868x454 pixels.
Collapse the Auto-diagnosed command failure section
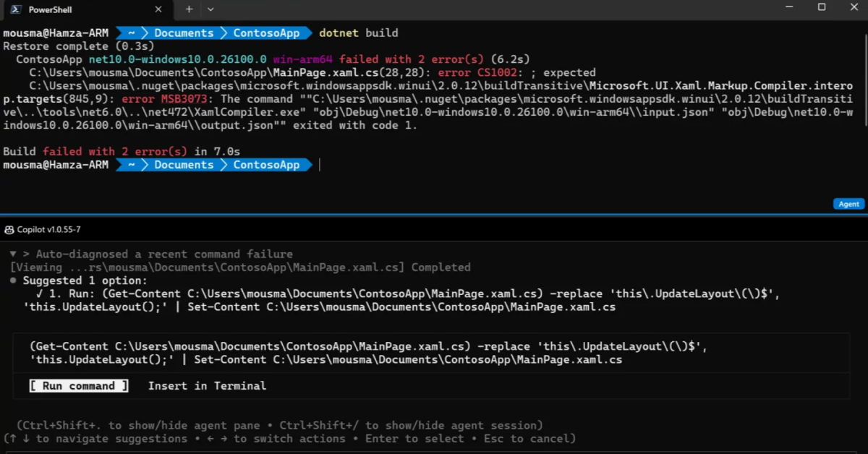click(x=13, y=254)
